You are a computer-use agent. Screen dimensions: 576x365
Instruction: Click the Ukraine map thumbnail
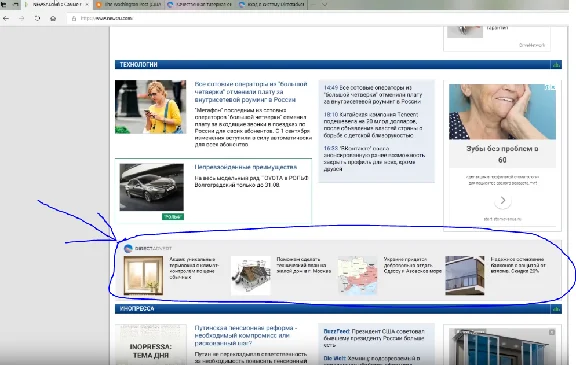point(357,275)
